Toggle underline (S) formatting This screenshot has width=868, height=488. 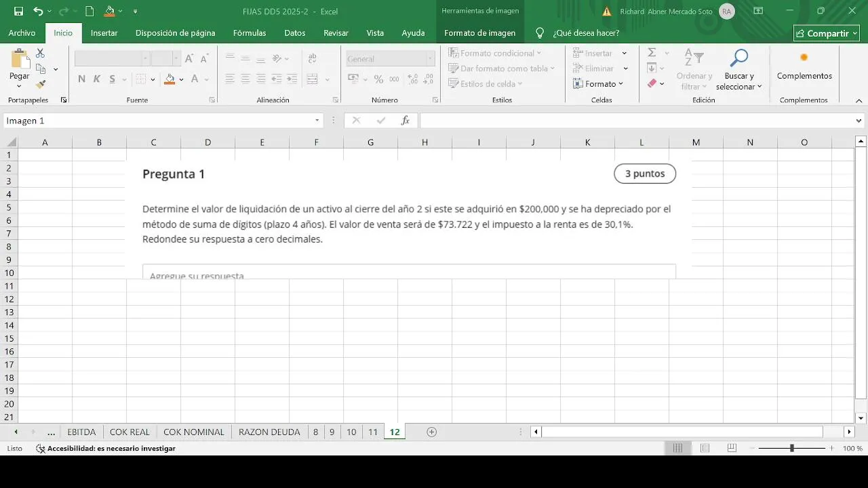[111, 79]
